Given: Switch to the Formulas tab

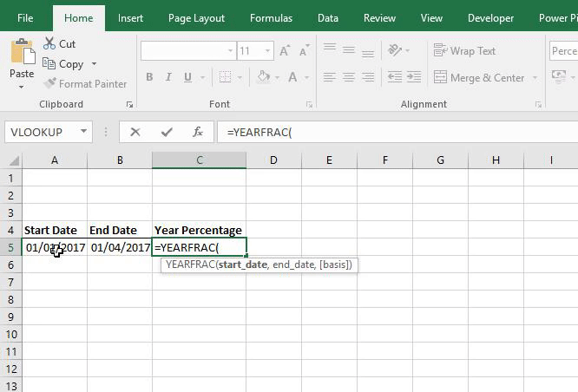Looking at the screenshot, I should tap(271, 17).
